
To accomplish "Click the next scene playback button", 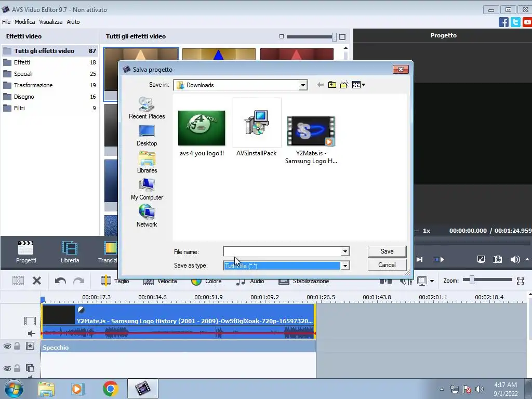I will coord(438,260).
